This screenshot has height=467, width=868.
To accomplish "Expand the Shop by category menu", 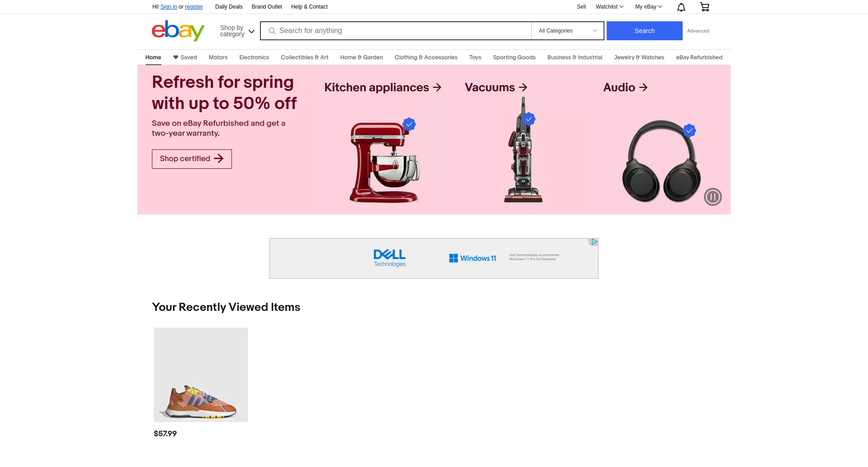I will tap(237, 31).
